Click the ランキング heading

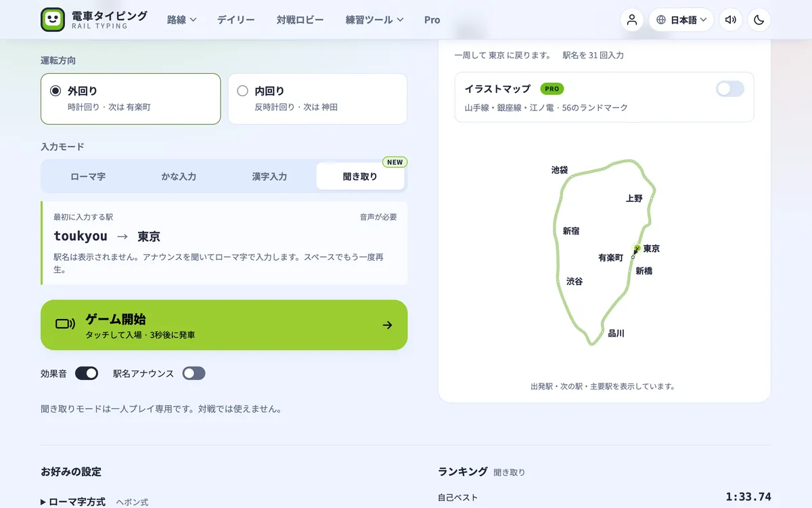463,471
